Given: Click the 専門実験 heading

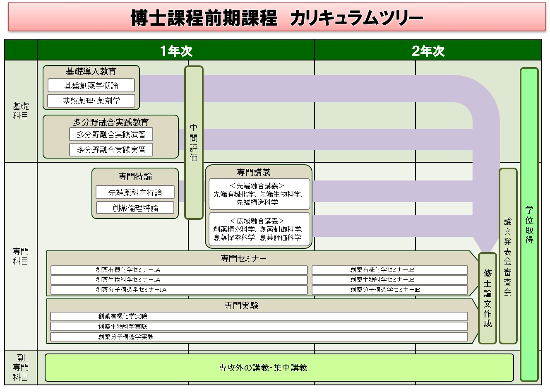Looking at the screenshot, I should (241, 305).
